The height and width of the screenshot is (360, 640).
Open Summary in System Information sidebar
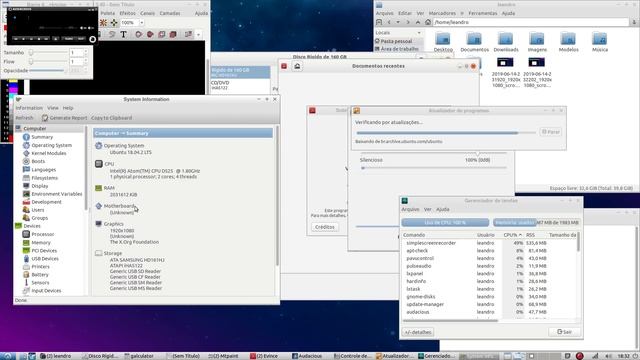(42, 137)
